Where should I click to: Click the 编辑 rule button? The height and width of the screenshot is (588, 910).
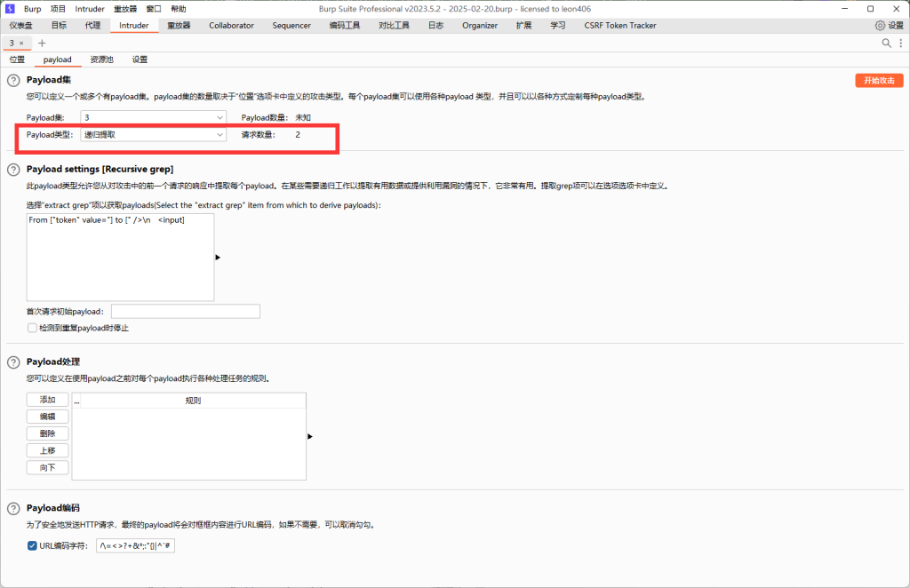(x=48, y=417)
